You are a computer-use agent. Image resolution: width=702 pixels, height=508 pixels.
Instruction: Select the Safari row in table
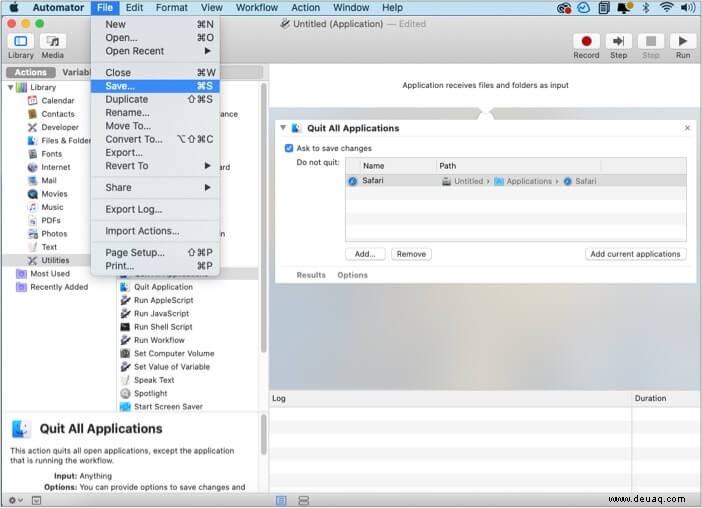pyautogui.click(x=516, y=181)
